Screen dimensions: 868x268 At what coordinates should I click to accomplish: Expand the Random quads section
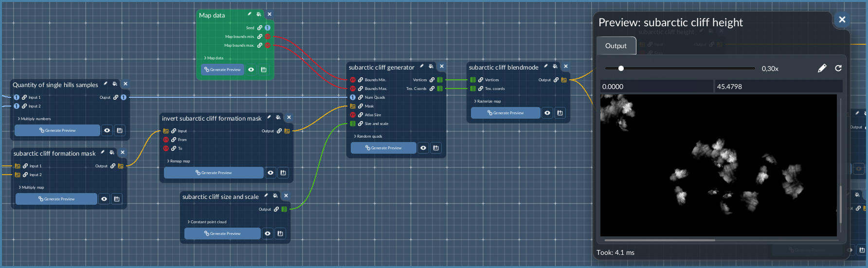click(369, 136)
